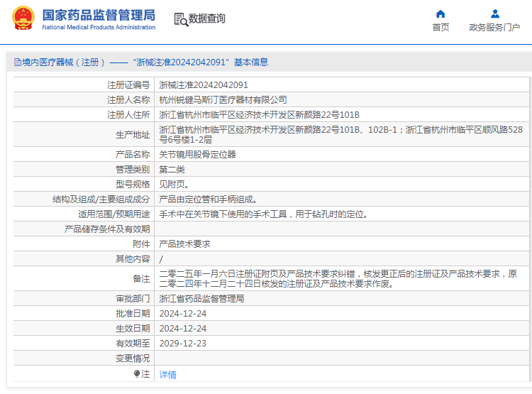
Task: Select the 型号规格 label
Action: 133,185
